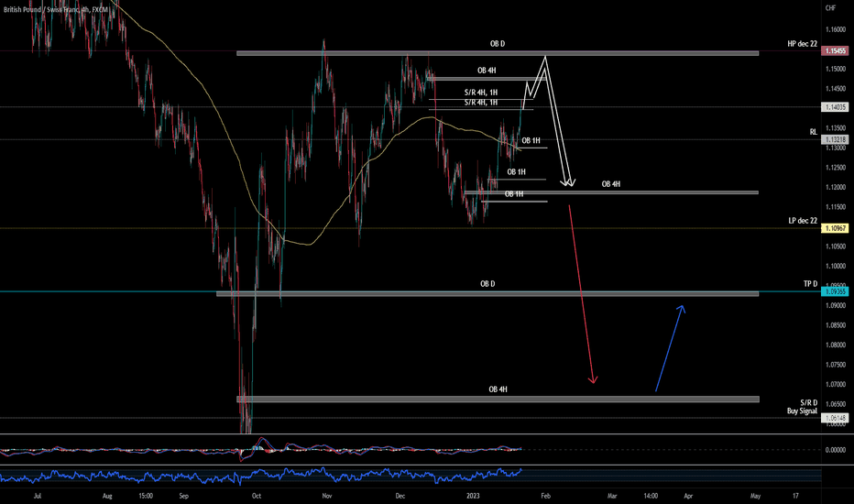Click the S/R D Buy Signal label
Viewport: 854px width, 504px height.
coord(803,407)
